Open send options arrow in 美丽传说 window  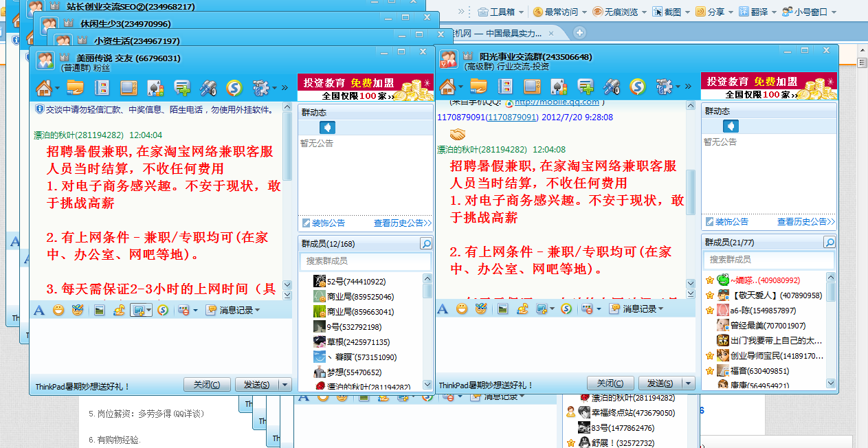click(285, 384)
